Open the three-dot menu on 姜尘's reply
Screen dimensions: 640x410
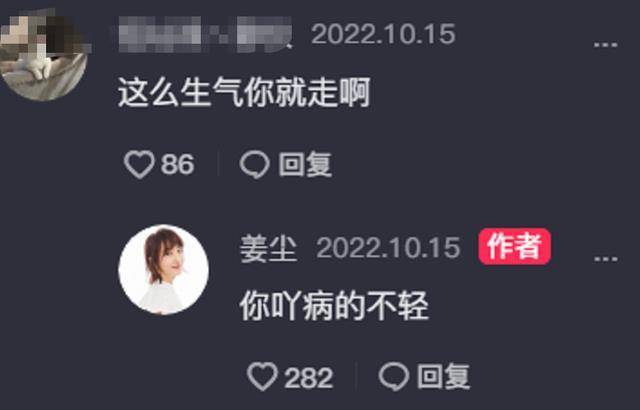605,259
